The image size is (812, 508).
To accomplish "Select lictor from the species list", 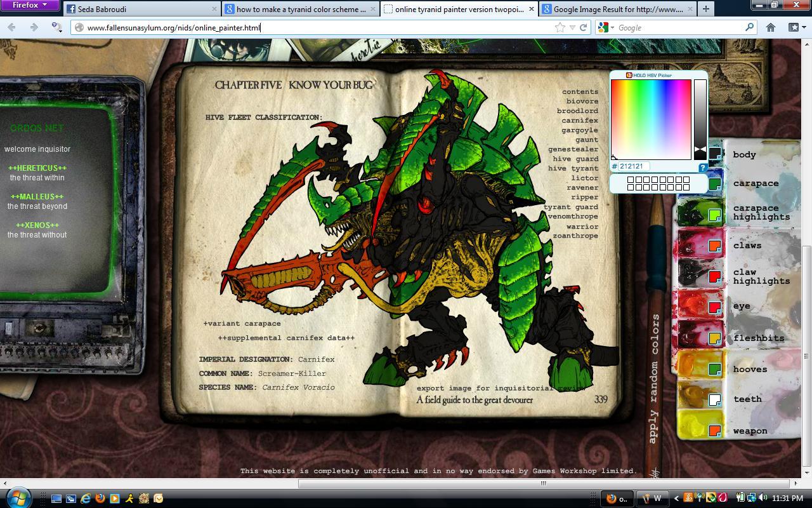I will 584,178.
